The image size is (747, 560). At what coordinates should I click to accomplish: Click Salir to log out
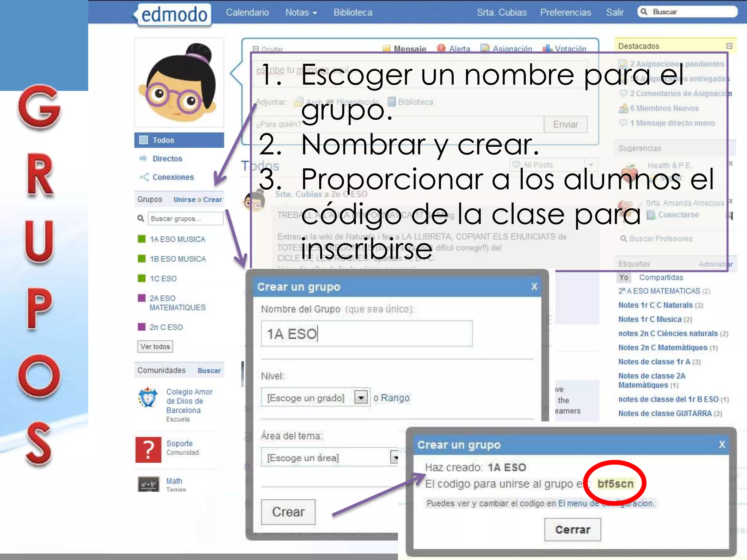coord(615,13)
